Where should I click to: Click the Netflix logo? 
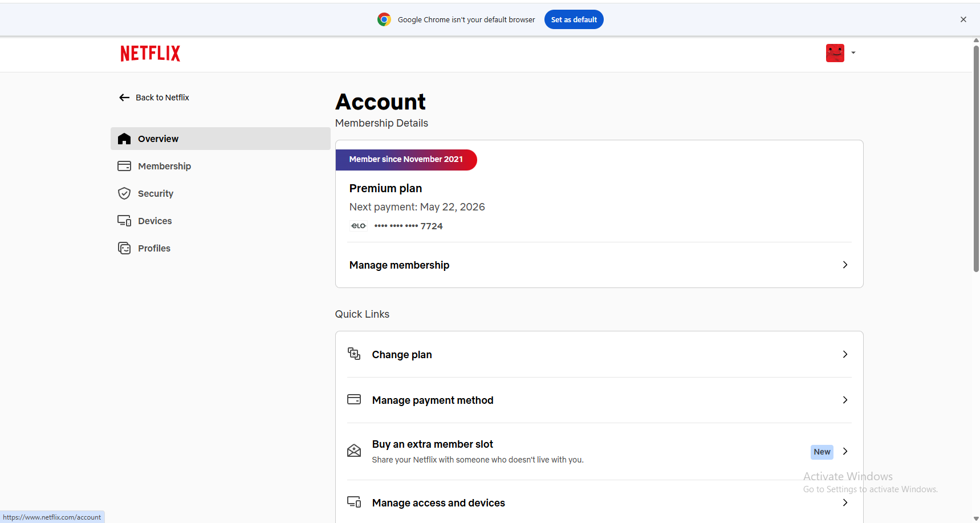click(x=151, y=54)
